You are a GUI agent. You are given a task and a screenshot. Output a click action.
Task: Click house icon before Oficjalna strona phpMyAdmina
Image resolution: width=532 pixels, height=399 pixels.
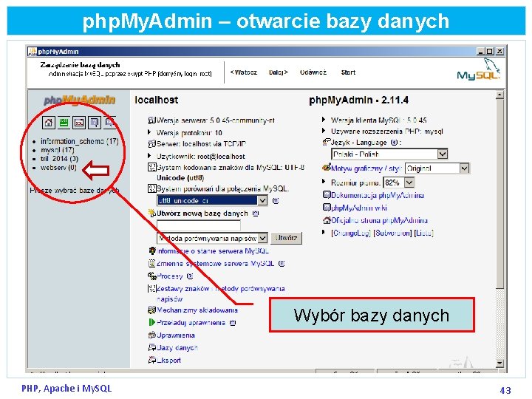[327, 220]
